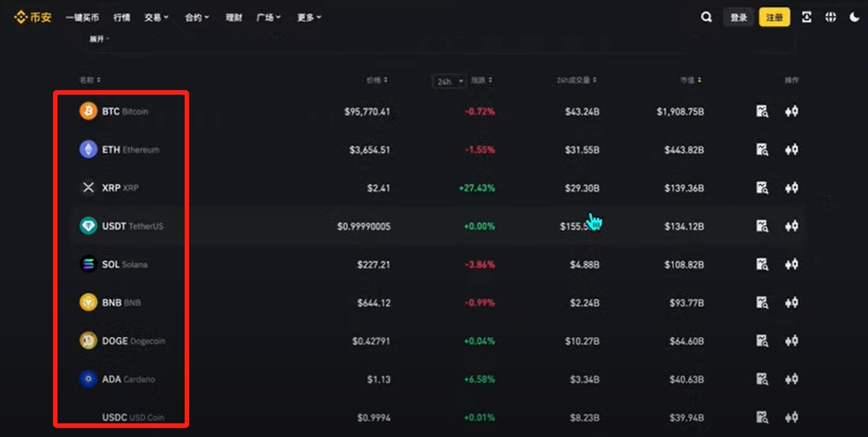
Task: Open 理财 menu item
Action: pyautogui.click(x=234, y=17)
